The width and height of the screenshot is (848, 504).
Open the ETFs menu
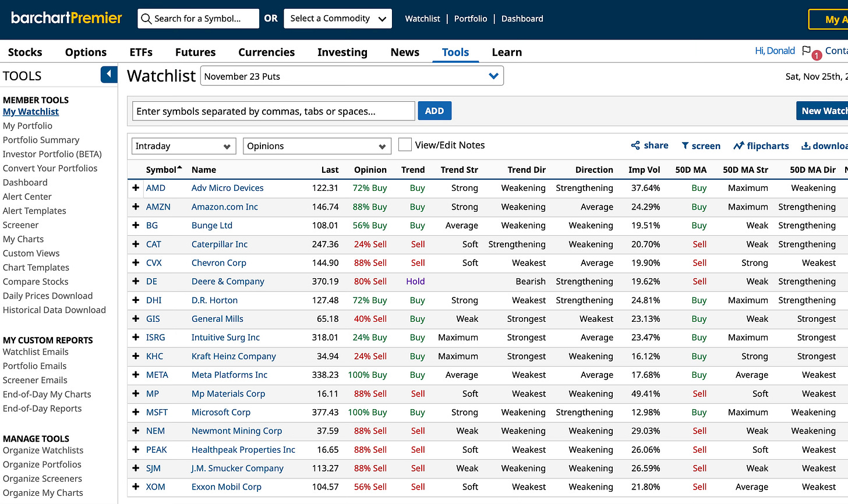(x=141, y=52)
